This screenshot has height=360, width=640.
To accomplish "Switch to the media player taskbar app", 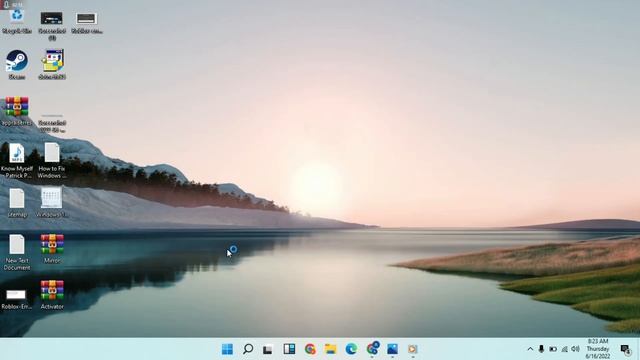I will pos(413,349).
